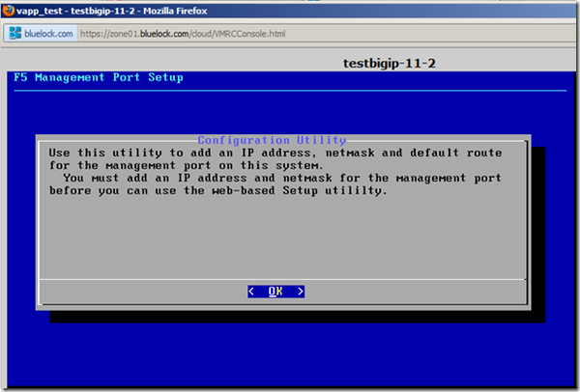This screenshot has height=392, width=580.
Task: Click the testbigip-11-2 console heading
Action: coord(390,63)
